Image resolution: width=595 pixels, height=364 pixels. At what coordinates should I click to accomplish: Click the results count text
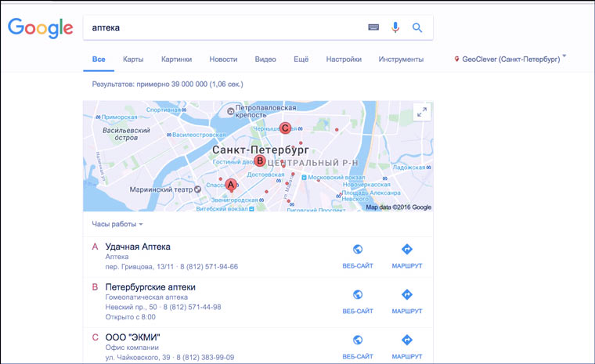tap(168, 84)
